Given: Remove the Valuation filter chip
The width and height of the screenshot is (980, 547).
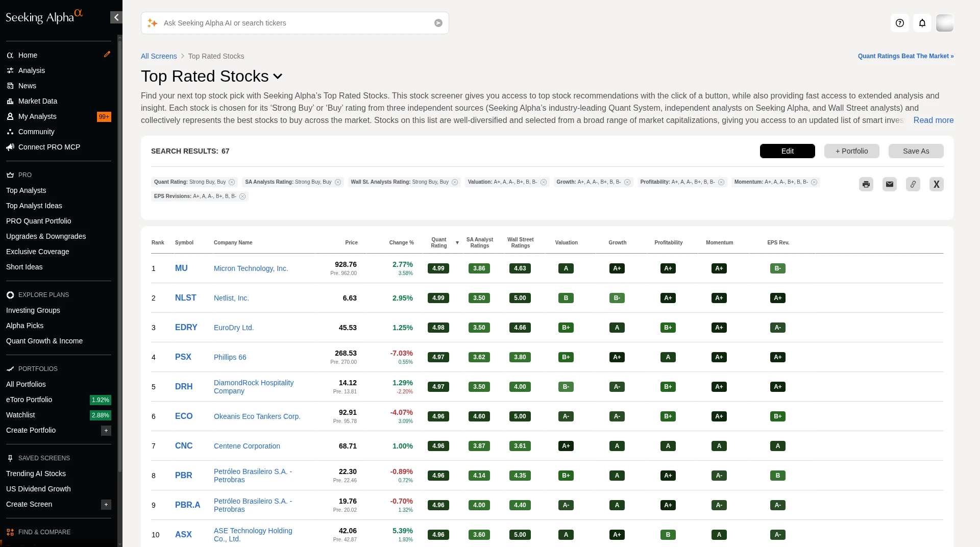Looking at the screenshot, I should coord(544,182).
